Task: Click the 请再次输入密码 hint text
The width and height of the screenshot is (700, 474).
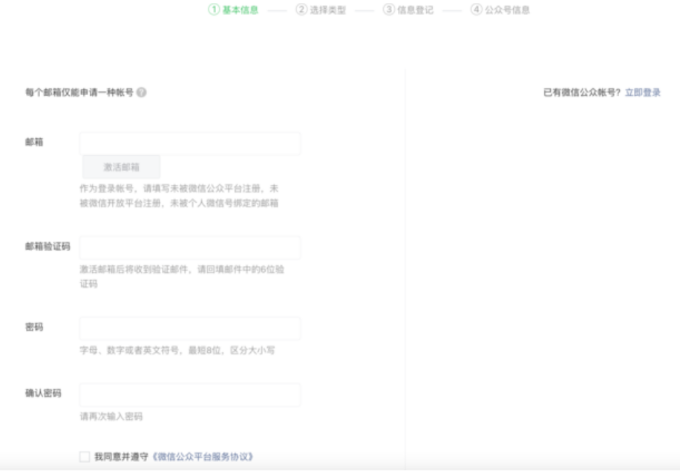Action: click(111, 417)
